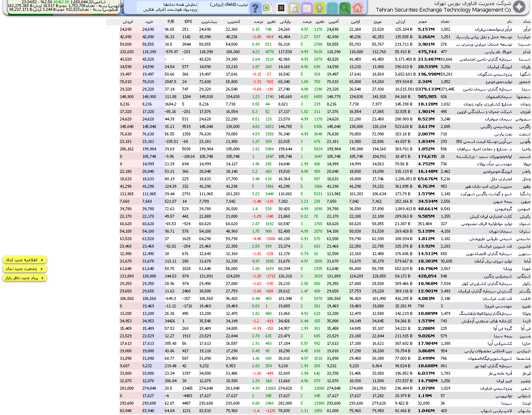Close the 'وضعیت جدید نماد' notification

coord(42,269)
